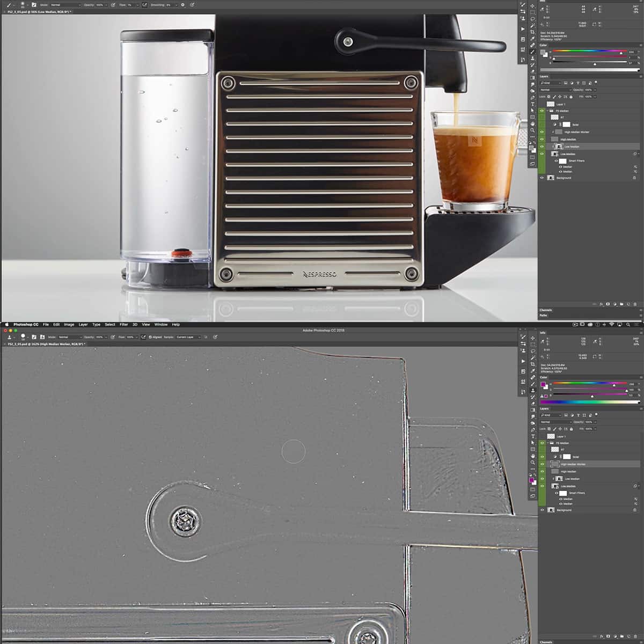644x644 pixels.
Task: Open the Filter menu
Action: click(x=123, y=324)
